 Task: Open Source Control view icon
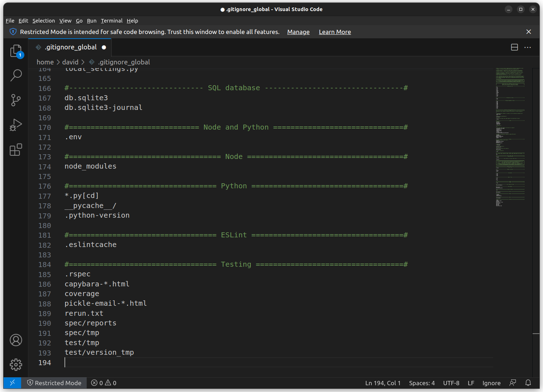tap(16, 100)
